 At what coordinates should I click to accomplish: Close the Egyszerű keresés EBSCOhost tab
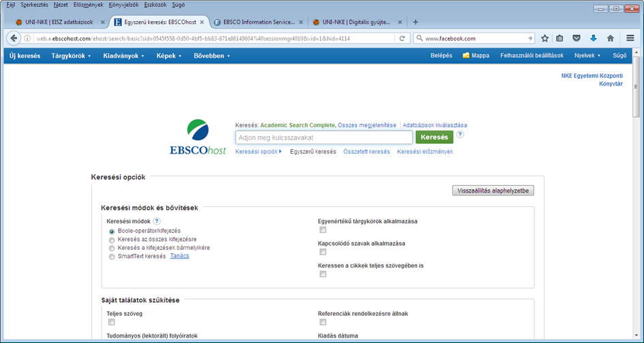(x=202, y=22)
